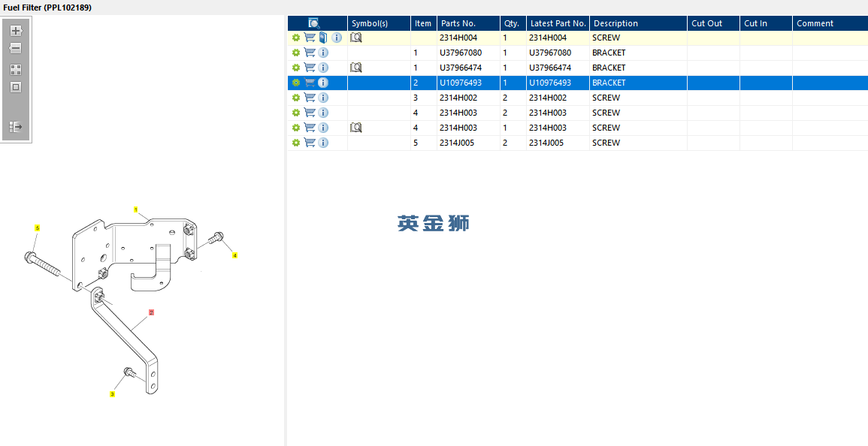Click the Comment column header
This screenshot has width=868, height=446.
(830, 23)
